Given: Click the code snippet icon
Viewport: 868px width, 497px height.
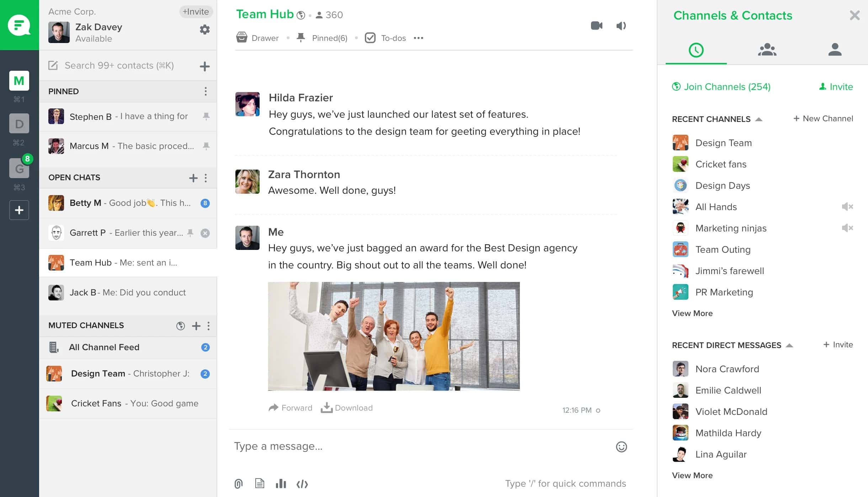Looking at the screenshot, I should click(302, 484).
